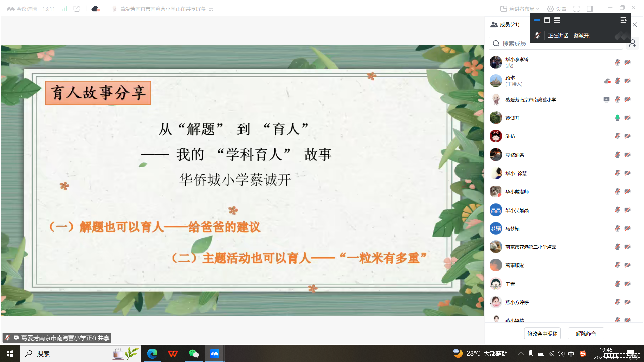Click the pop-out share link icon
The image size is (644, 362).
point(77,9)
